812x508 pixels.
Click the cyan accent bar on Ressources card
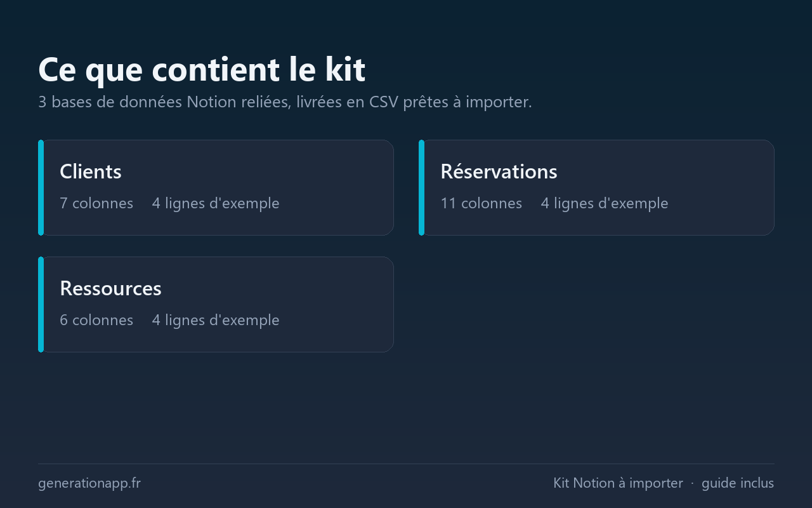pyautogui.click(x=41, y=304)
